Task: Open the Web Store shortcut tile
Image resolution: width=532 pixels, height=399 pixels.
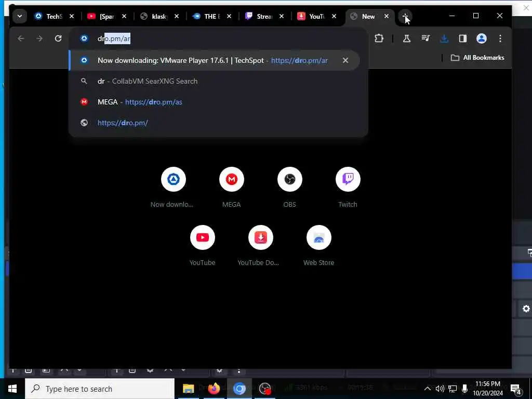Action: point(319,245)
